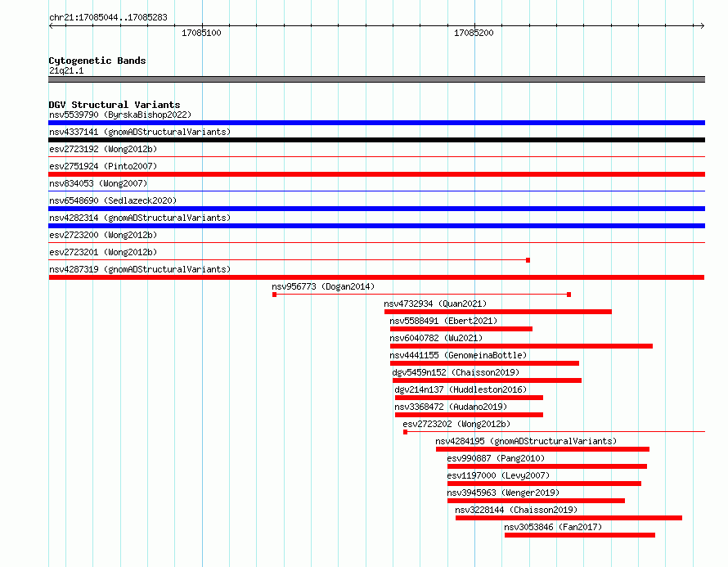Select the red bar under nsv3368472 (Audano2019)
Viewport: 728px width, 567px height.
click(x=469, y=415)
